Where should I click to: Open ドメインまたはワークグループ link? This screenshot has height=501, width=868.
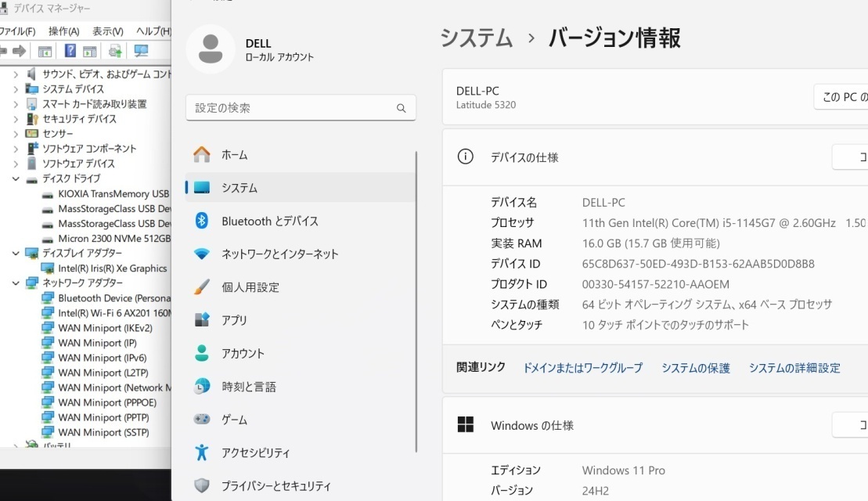click(583, 368)
